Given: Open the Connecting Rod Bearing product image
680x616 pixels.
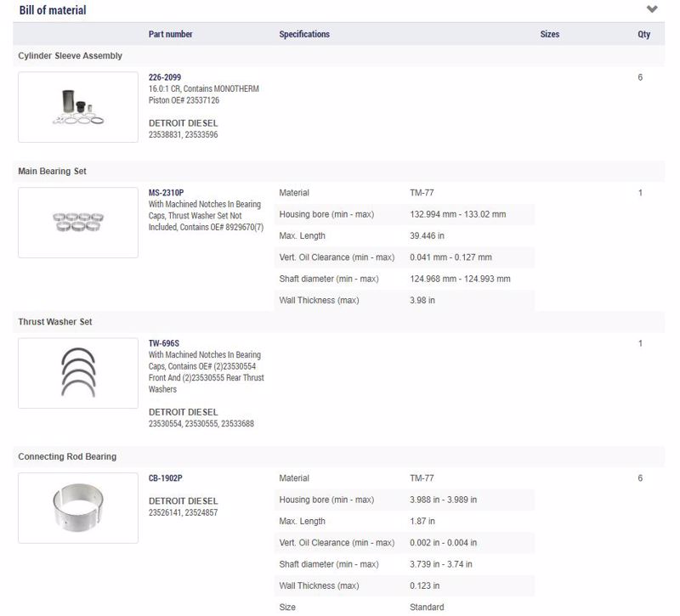Looking at the screenshot, I should pos(78,508).
